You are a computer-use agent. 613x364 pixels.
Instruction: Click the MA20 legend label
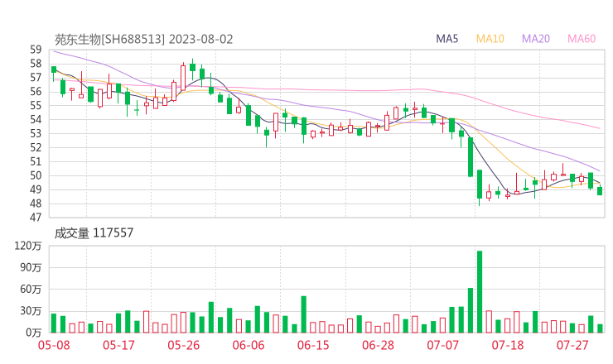(x=536, y=39)
